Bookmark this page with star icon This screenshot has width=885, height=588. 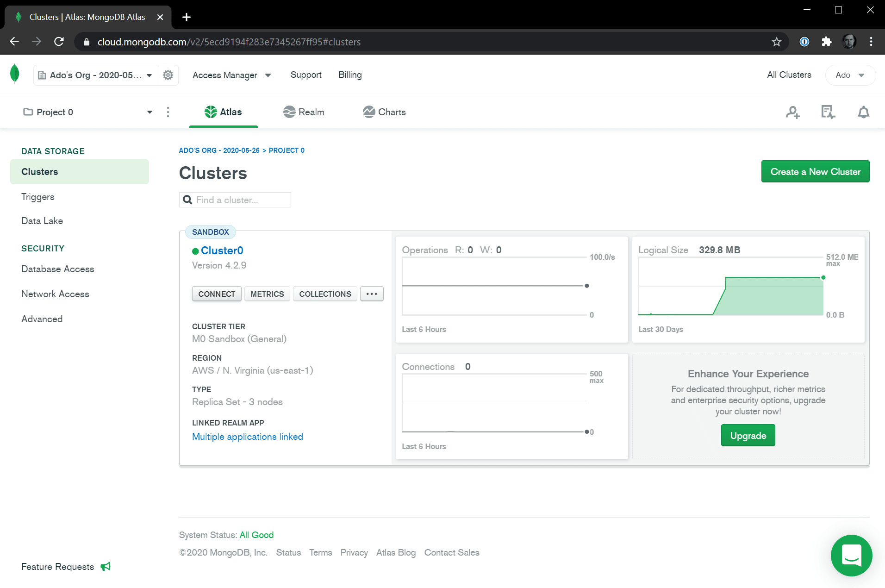(777, 42)
